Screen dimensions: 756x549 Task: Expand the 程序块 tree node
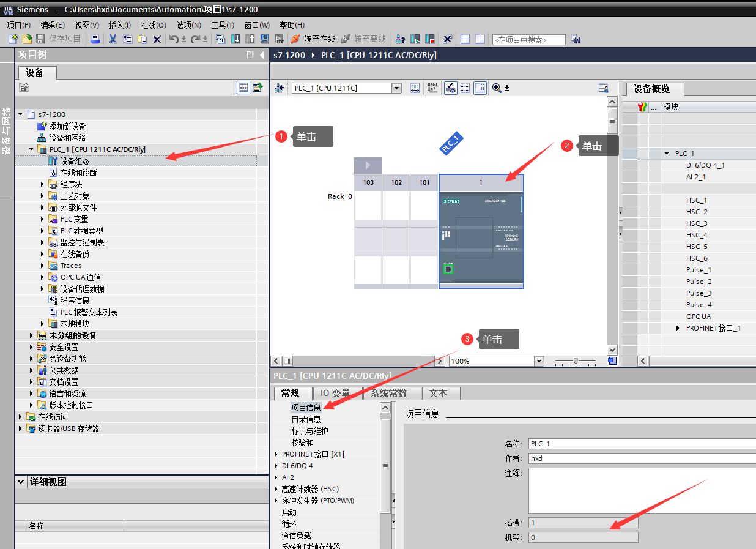click(x=42, y=184)
